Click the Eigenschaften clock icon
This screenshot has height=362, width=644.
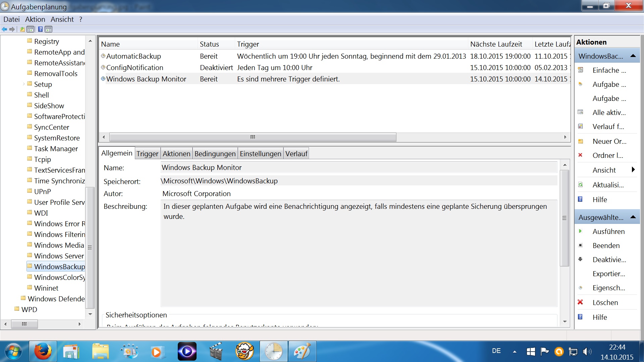click(x=581, y=288)
